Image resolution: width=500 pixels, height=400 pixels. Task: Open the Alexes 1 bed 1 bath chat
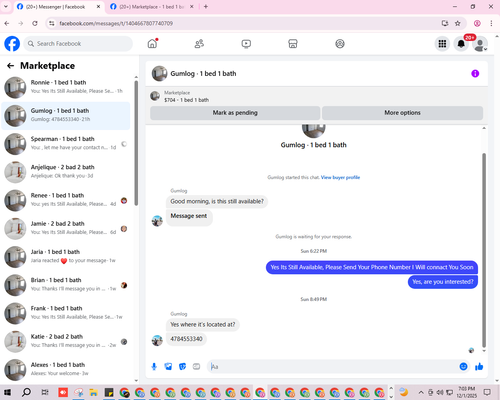[66, 370]
